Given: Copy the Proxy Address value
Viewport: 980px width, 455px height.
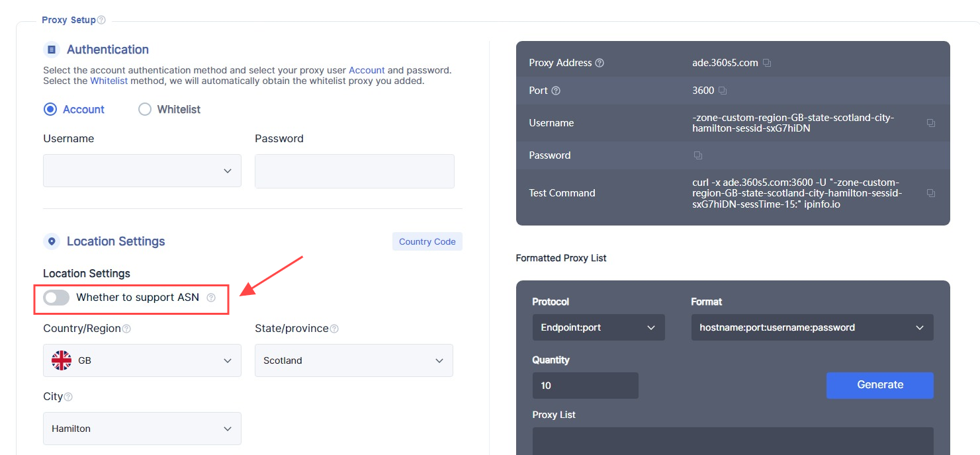Looking at the screenshot, I should (x=767, y=63).
